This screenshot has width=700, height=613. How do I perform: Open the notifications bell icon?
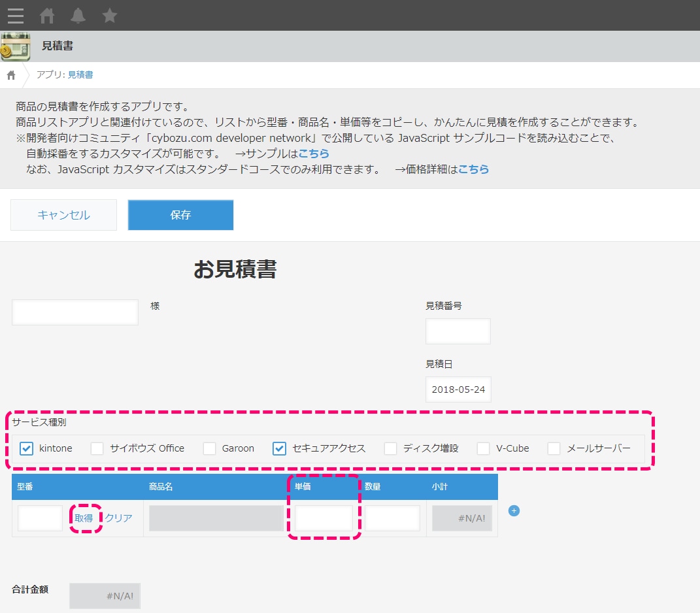pyautogui.click(x=78, y=16)
